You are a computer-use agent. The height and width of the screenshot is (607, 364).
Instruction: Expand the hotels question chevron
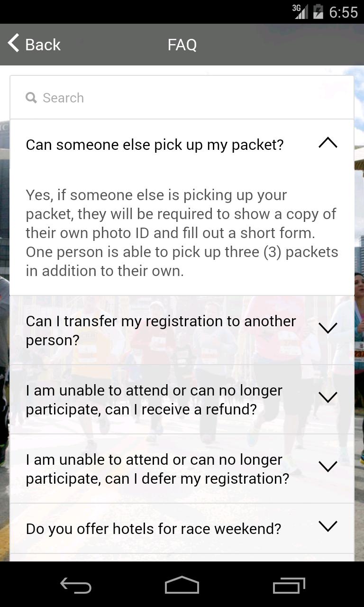pos(328,526)
